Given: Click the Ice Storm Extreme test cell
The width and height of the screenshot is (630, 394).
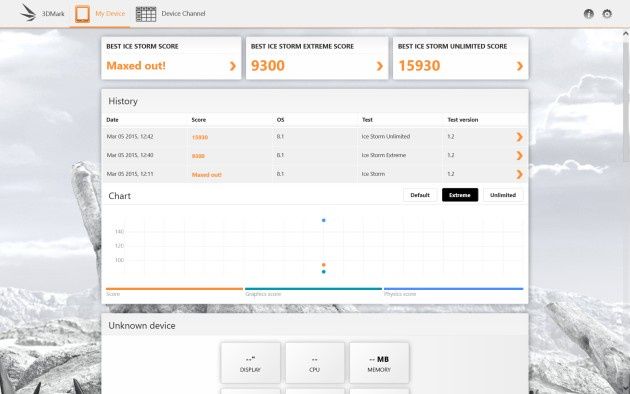Looking at the screenshot, I should click(384, 155).
